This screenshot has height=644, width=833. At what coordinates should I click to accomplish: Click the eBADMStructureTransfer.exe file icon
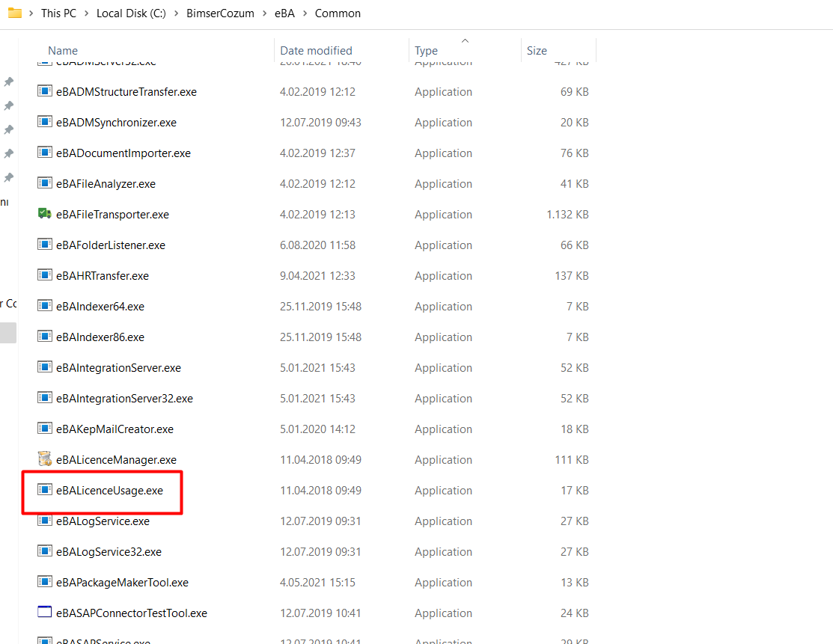coord(45,91)
